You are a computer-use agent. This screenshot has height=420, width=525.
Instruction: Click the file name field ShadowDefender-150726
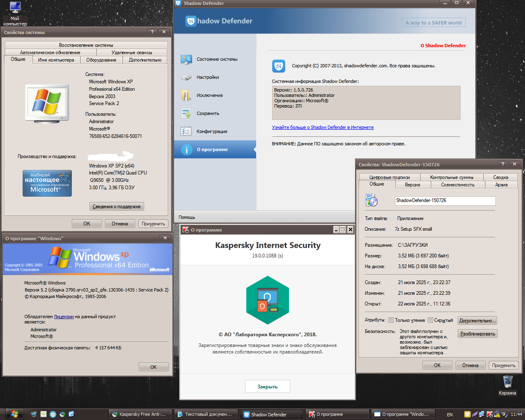pos(445,200)
